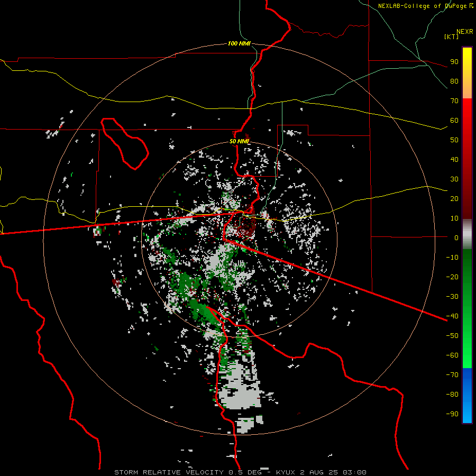This screenshot has height=476, width=476.
Task: Click the -80 value on velocity scale
Action: tap(452, 395)
